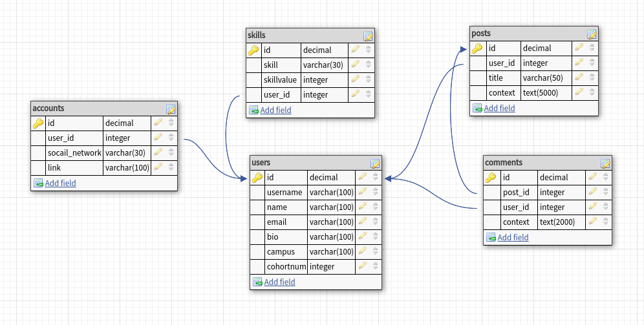Edit the title field in posts table

579,78
